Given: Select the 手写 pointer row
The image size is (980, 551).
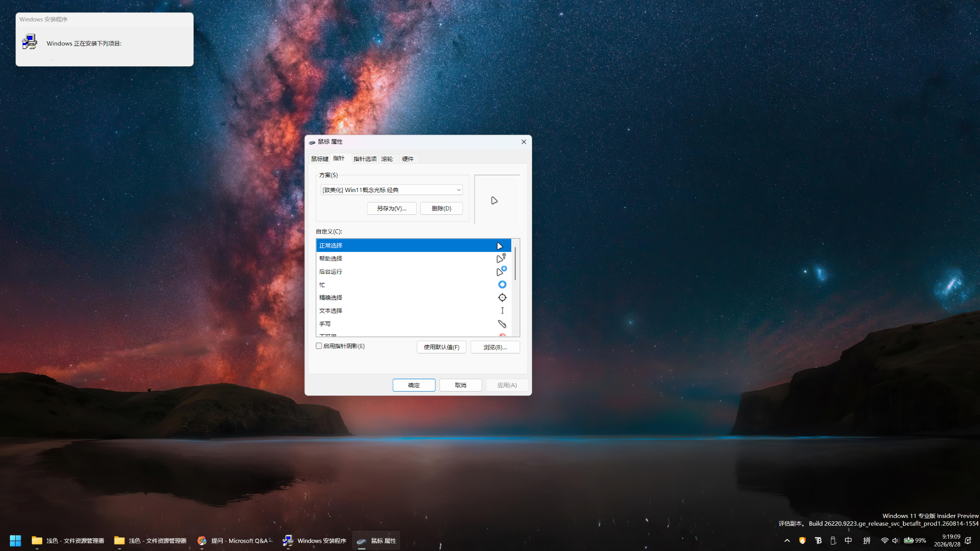Looking at the screenshot, I should [414, 324].
